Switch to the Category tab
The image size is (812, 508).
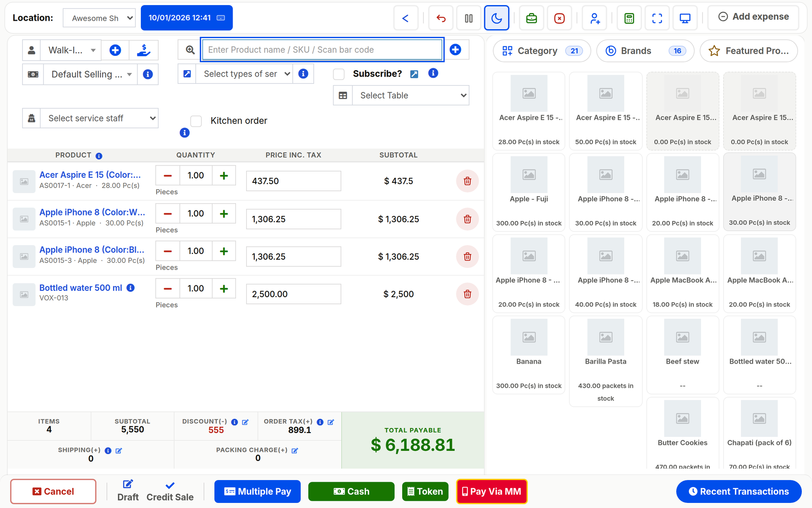542,51
